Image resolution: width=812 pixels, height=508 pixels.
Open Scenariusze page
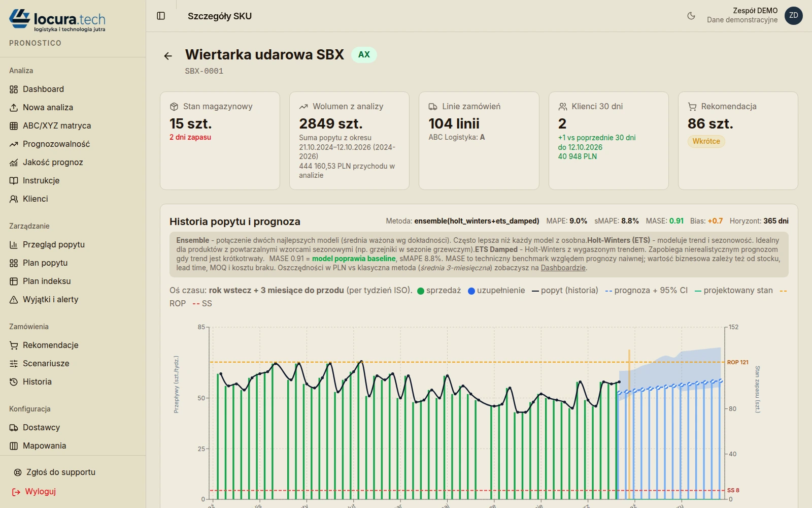[x=73, y=363]
